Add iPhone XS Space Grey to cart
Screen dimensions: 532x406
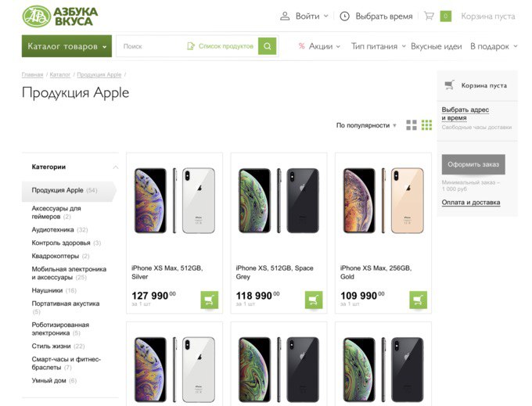(314, 300)
